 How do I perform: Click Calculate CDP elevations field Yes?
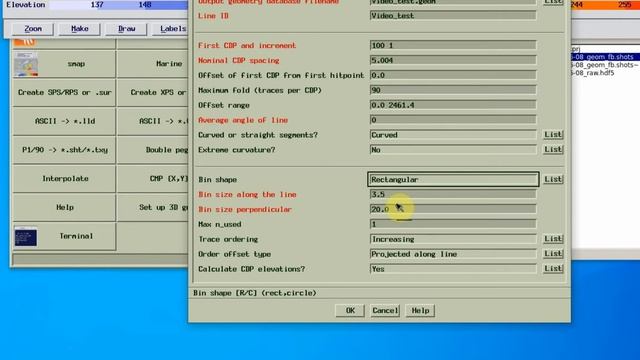(x=453, y=269)
